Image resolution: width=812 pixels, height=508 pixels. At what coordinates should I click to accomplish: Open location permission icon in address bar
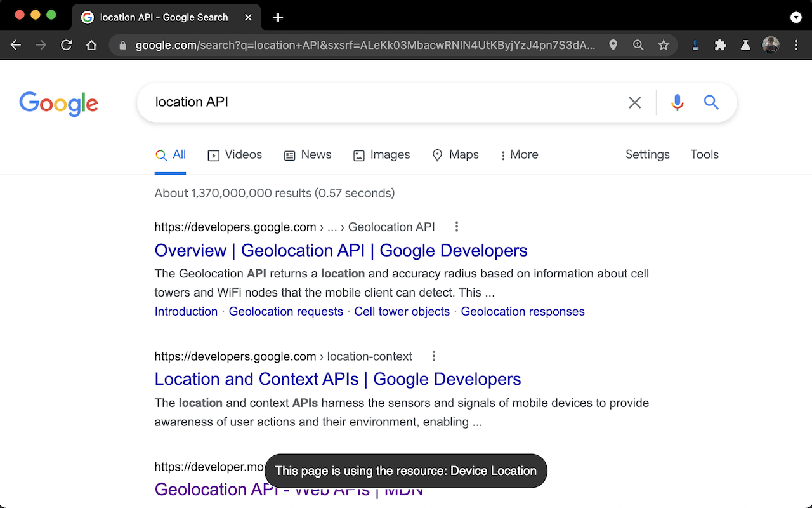pyautogui.click(x=613, y=45)
